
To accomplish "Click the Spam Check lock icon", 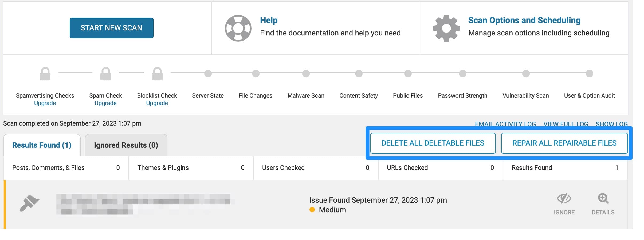I will 105,74.
